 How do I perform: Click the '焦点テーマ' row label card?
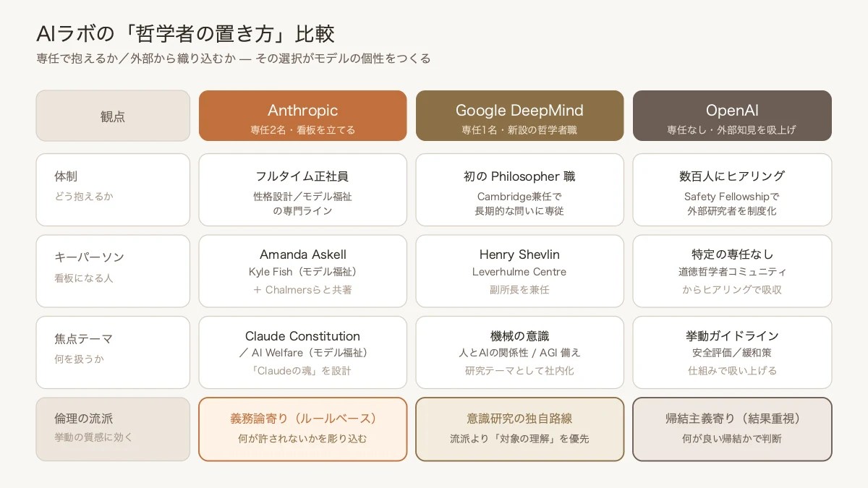pyautogui.click(x=113, y=352)
